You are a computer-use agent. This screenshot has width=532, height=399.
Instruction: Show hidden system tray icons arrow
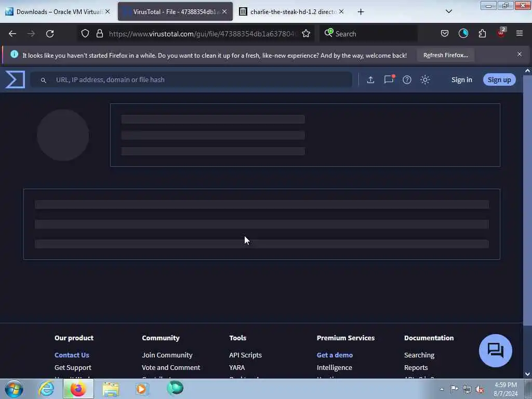coord(442,389)
